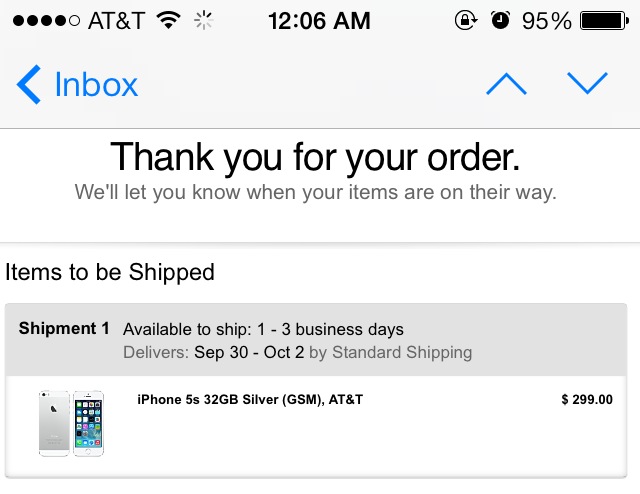Tap the $ 299.00 price
Image resolution: width=640 pixels, height=494 pixels.
(x=587, y=400)
